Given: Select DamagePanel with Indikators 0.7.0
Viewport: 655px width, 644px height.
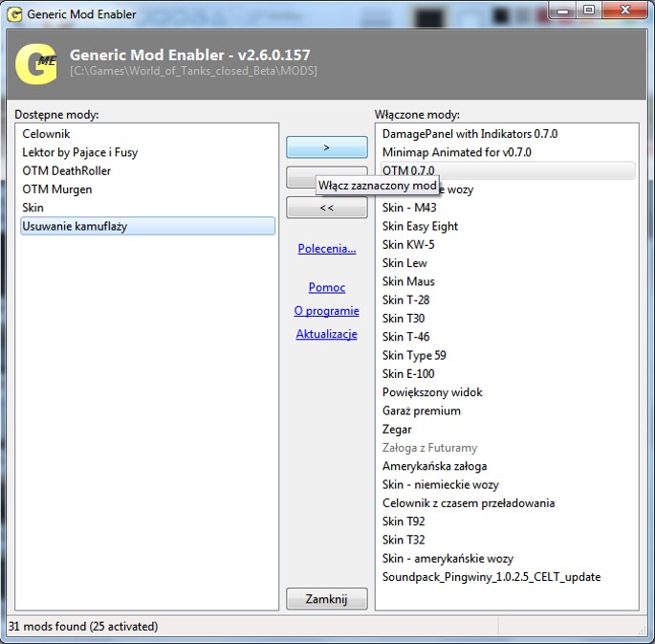Looking at the screenshot, I should (x=508, y=134).
